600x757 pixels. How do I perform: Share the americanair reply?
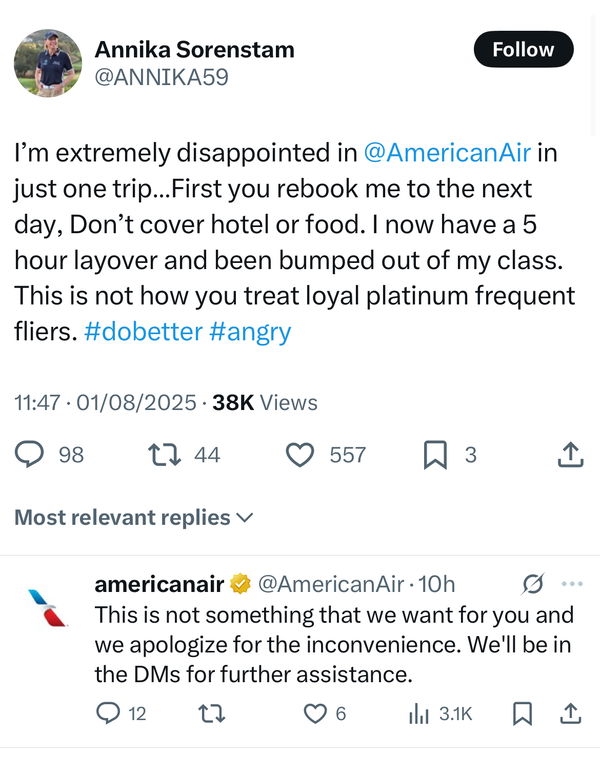click(571, 713)
